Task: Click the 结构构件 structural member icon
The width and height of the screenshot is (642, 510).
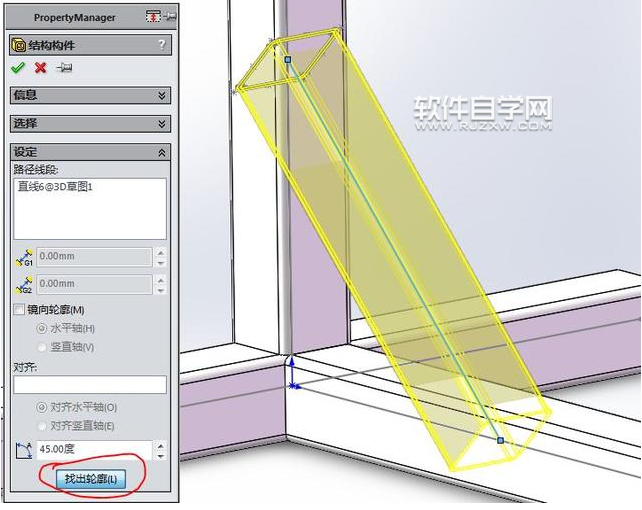Action: 19,45
